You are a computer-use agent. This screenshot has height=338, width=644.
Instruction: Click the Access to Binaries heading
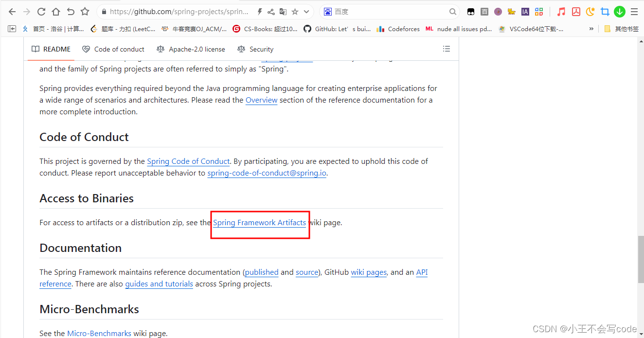87,198
